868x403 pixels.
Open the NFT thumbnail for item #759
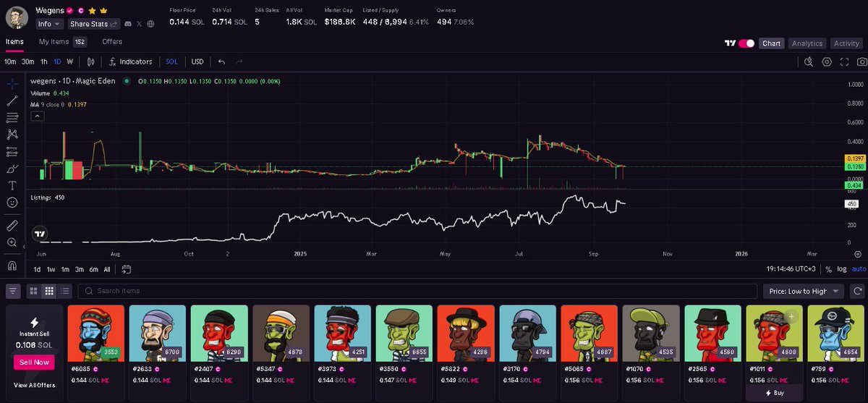pos(835,333)
